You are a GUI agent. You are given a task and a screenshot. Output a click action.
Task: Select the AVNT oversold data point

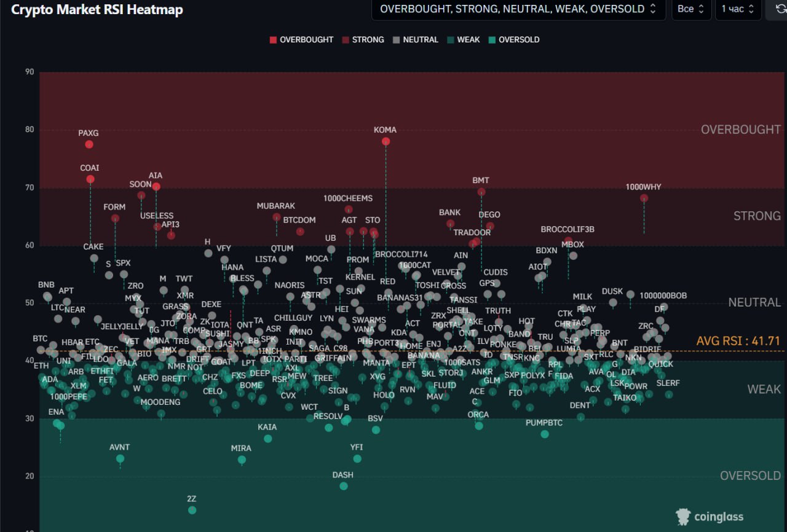[120, 458]
